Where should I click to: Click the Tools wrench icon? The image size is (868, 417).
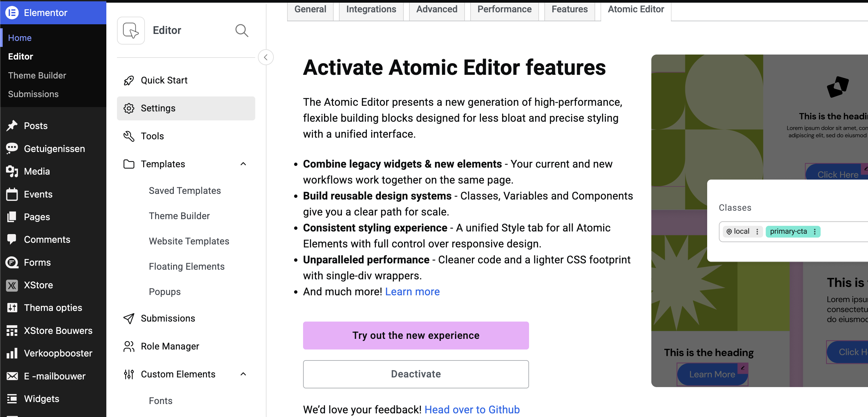coord(129,136)
